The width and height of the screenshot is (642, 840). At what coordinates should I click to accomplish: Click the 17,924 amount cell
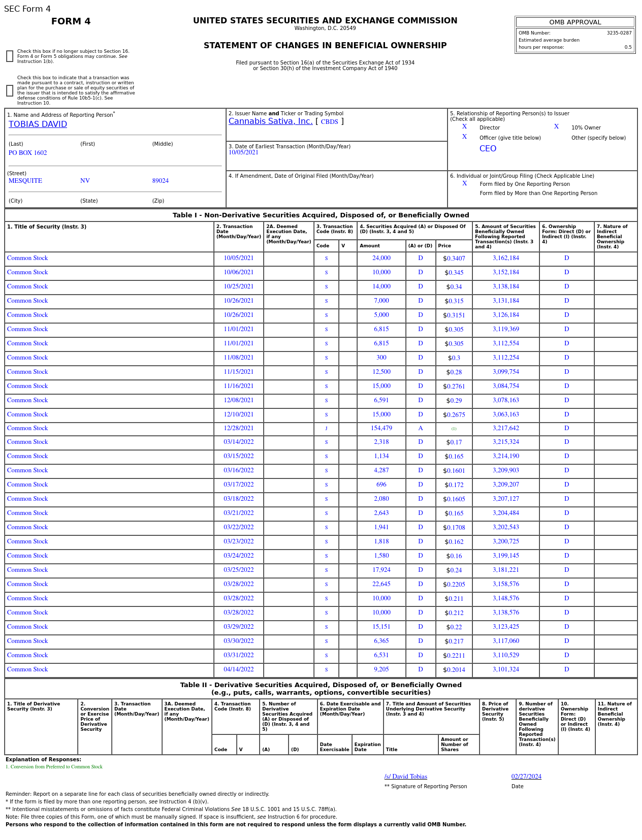381,570
